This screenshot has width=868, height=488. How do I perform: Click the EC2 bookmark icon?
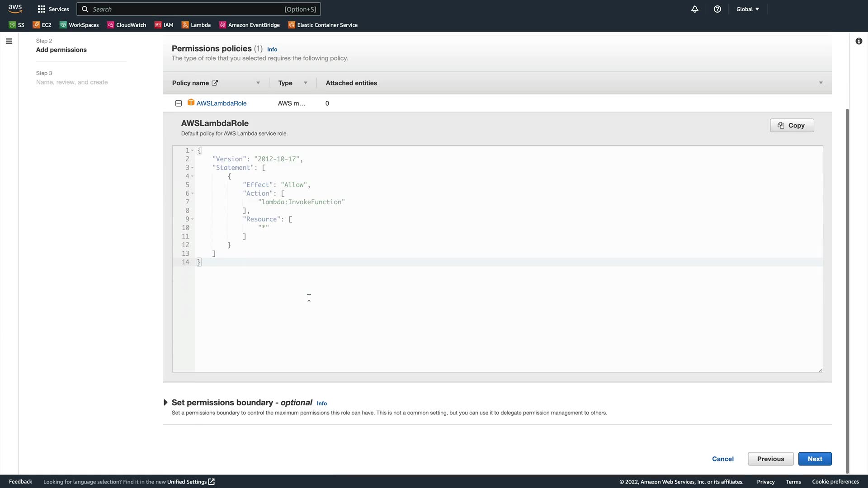click(36, 25)
